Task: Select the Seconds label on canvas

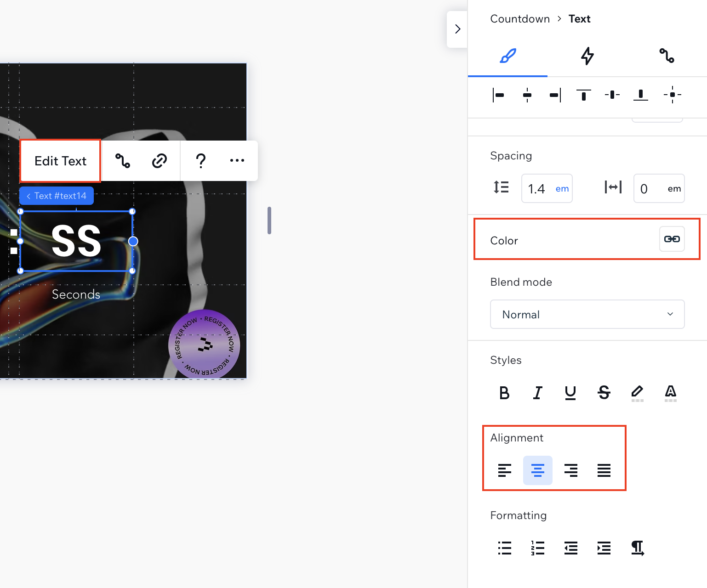Action: (76, 294)
